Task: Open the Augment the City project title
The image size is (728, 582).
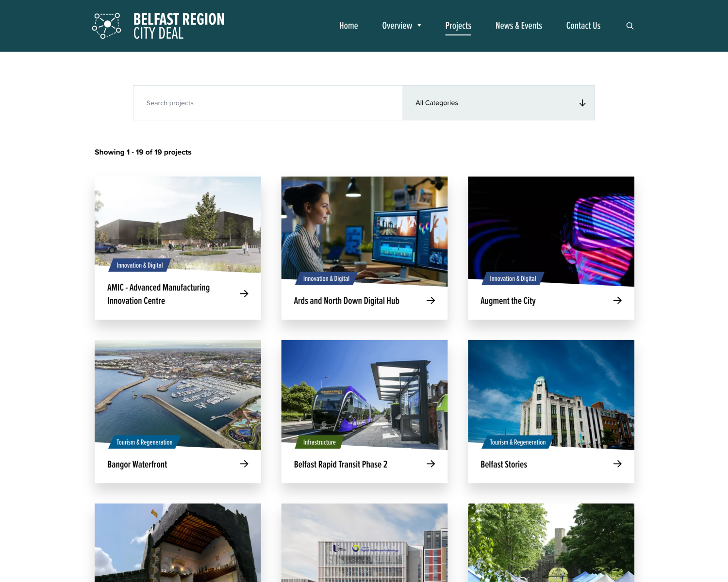Action: point(508,301)
